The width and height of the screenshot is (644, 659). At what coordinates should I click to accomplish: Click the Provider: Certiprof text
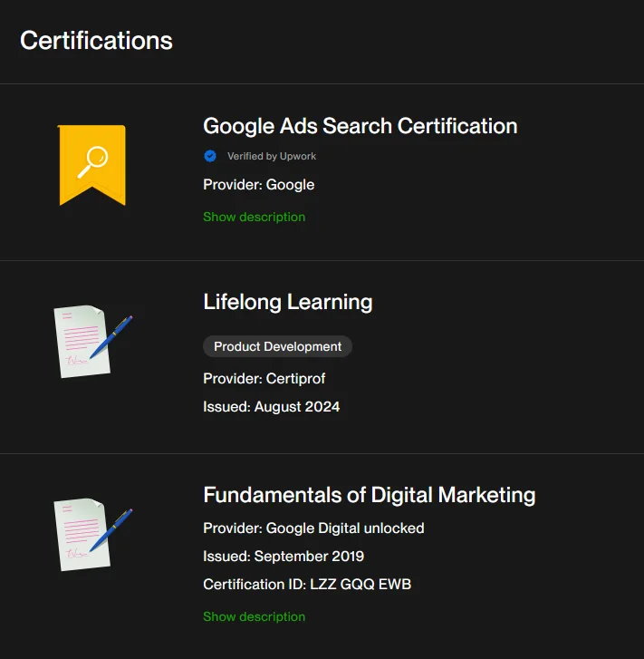pyautogui.click(x=264, y=378)
